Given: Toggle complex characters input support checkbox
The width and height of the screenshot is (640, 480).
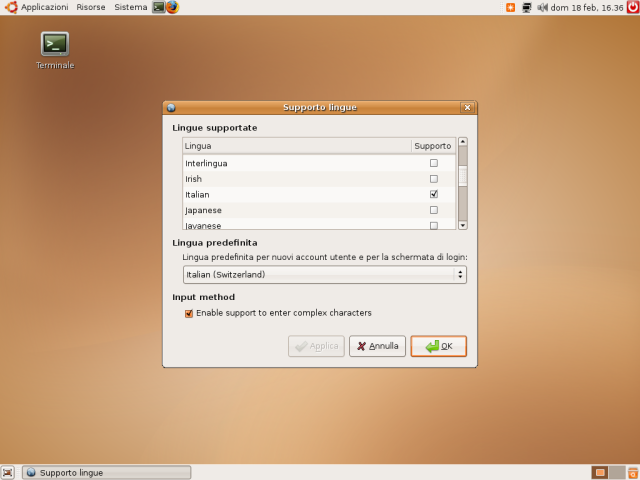Looking at the screenshot, I should point(189,313).
